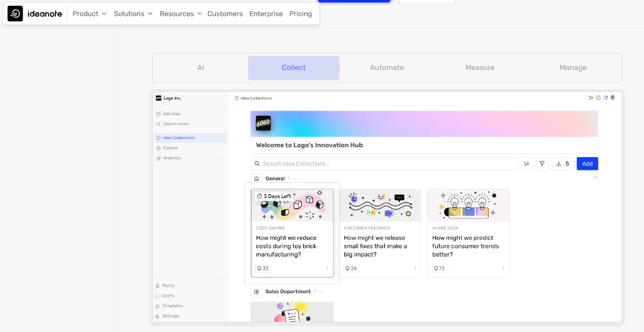
Task: Click the LEGO-style logo badge on banner
Action: [x=264, y=123]
